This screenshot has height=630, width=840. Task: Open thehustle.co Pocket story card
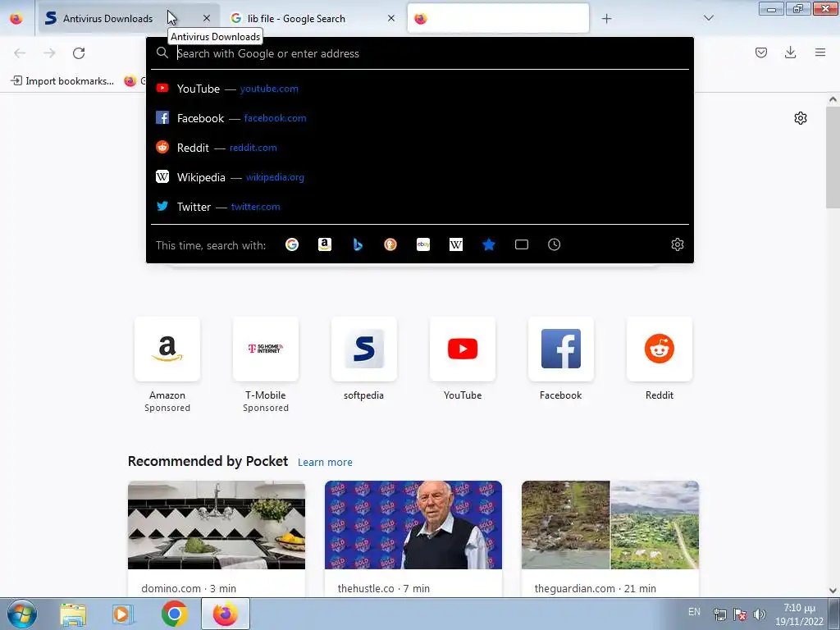[413, 538]
